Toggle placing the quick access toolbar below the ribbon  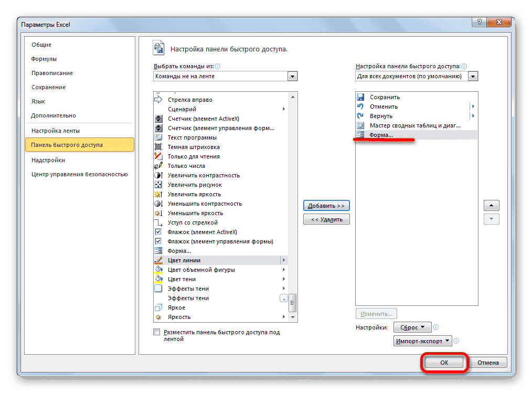coord(156,332)
